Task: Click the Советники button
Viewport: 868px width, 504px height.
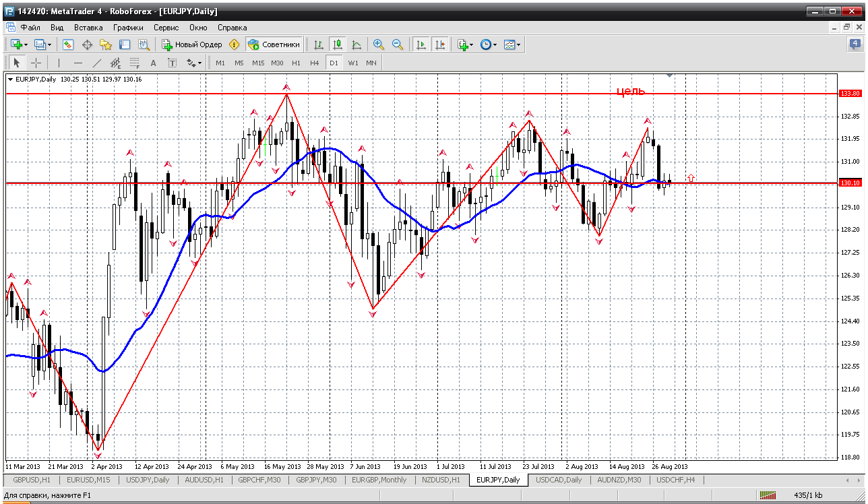Action: click(x=274, y=44)
